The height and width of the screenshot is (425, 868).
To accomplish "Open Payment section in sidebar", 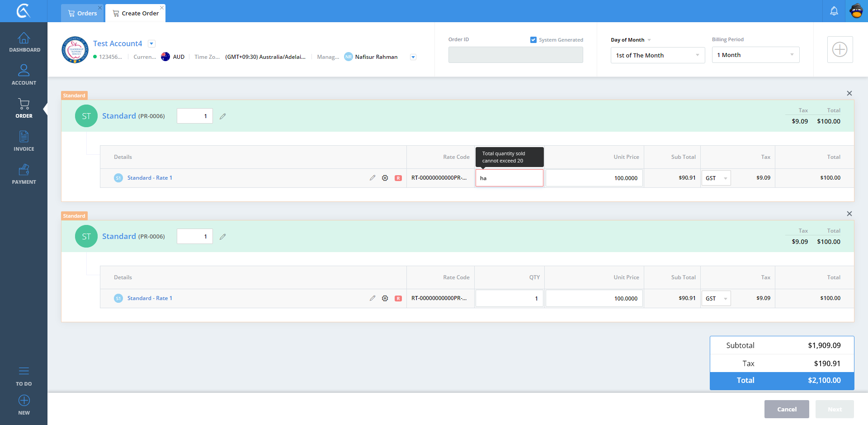I will pyautogui.click(x=24, y=174).
